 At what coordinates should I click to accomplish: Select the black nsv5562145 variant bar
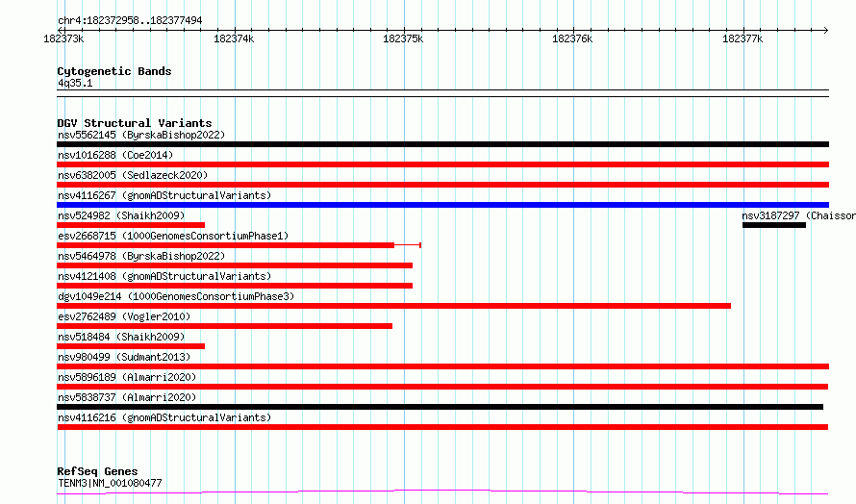coord(442,144)
